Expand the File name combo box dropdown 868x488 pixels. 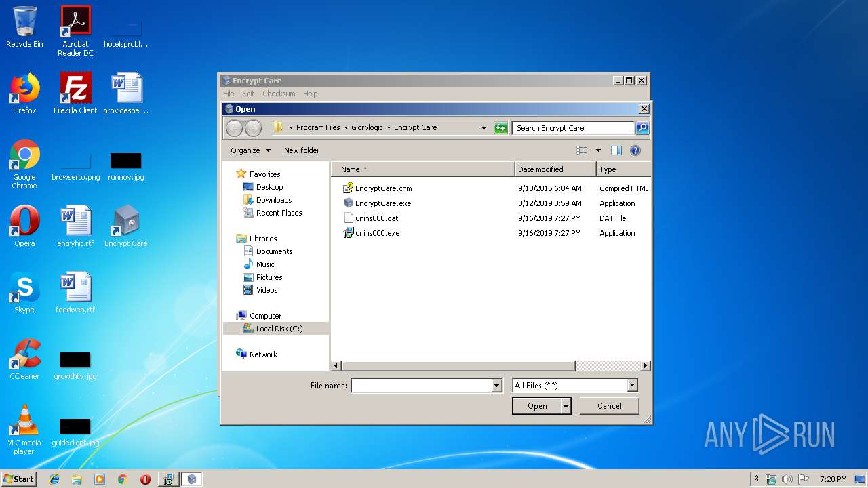[x=496, y=386]
